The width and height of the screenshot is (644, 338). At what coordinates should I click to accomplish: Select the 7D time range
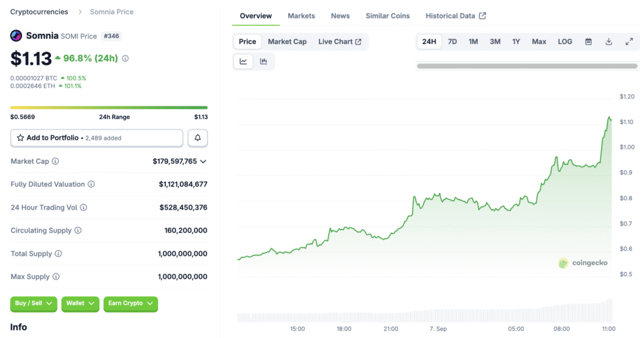click(452, 42)
